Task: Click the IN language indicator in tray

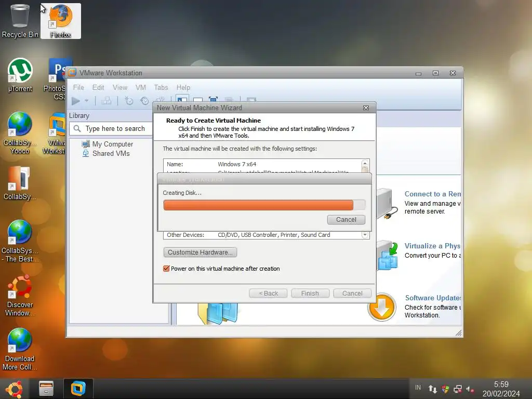Action: point(418,388)
